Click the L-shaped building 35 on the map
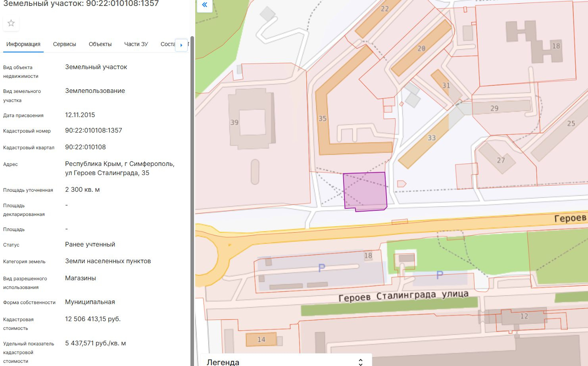Viewport: 588px width, 366px height. pyautogui.click(x=323, y=119)
